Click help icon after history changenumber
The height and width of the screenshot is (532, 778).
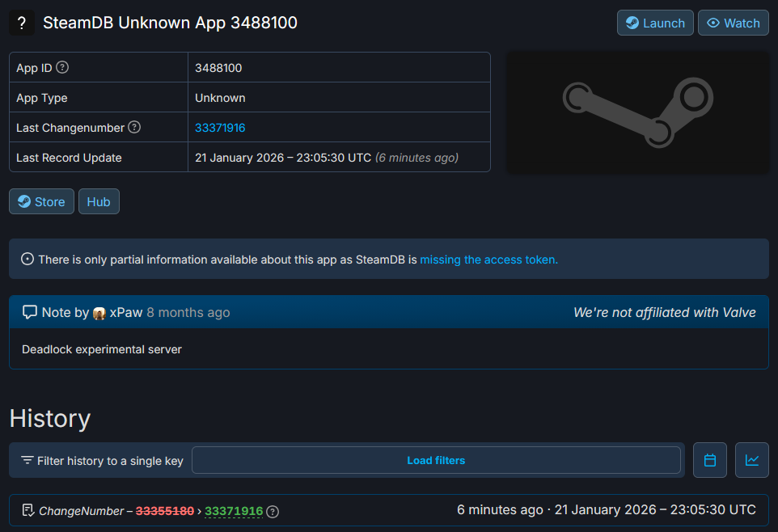(x=273, y=512)
